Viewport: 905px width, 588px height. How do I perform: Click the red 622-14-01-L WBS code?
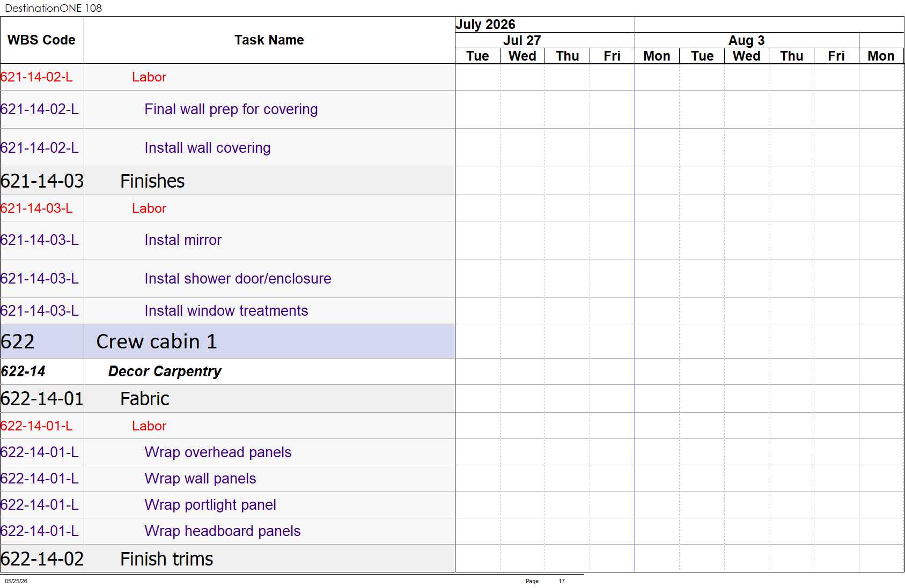pos(36,426)
